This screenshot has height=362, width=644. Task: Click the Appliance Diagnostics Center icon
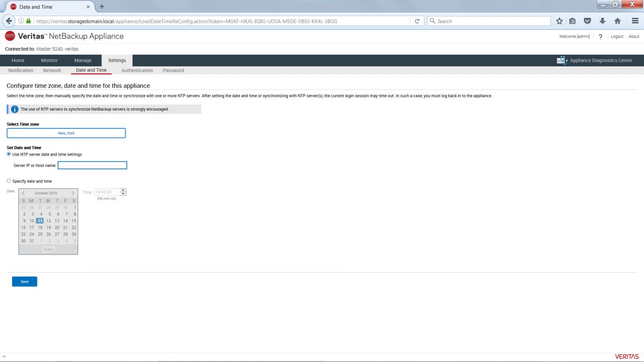pyautogui.click(x=562, y=60)
